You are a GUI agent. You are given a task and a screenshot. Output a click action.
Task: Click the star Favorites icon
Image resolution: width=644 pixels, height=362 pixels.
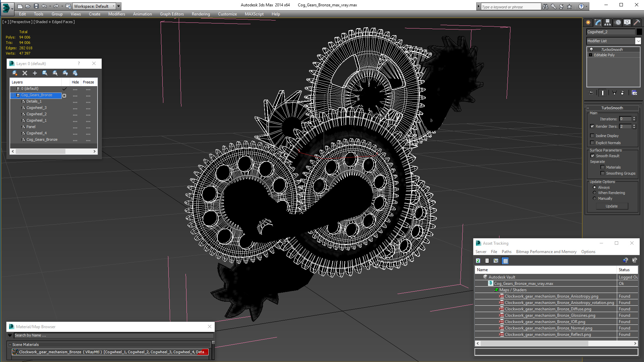[570, 6]
